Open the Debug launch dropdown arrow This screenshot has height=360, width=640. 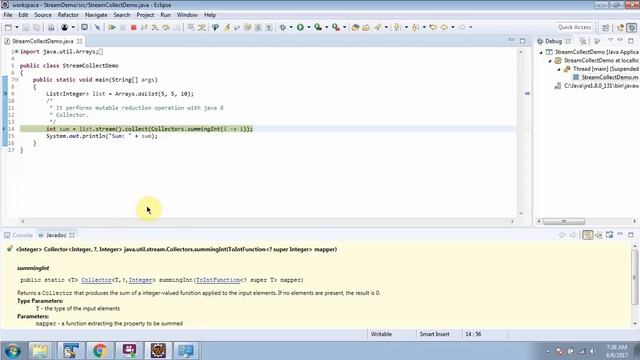[x=291, y=27]
